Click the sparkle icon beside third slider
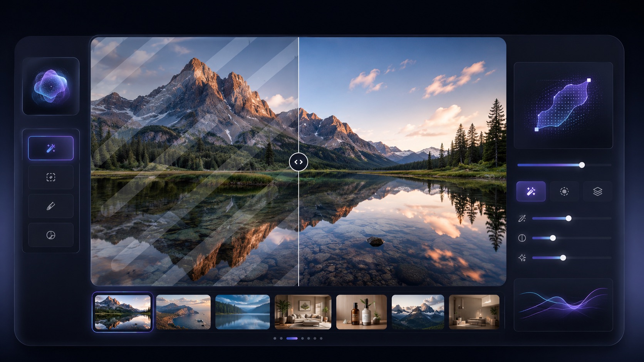This screenshot has height=362, width=644. click(x=522, y=258)
